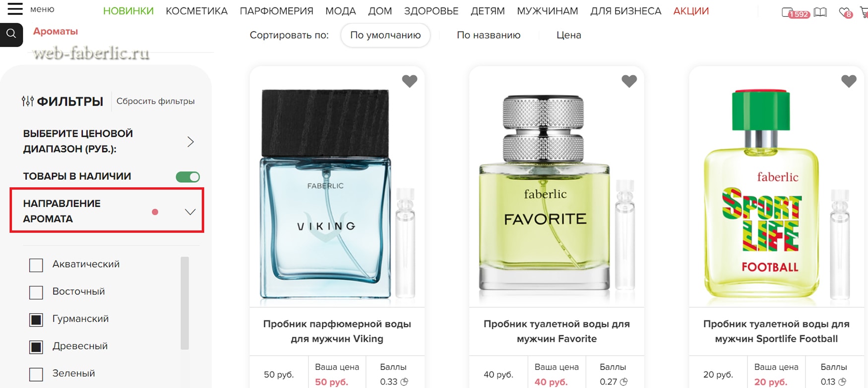Screen dimensions: 868x388
Task: Click the search magnifier icon
Action: pyautogui.click(x=11, y=34)
